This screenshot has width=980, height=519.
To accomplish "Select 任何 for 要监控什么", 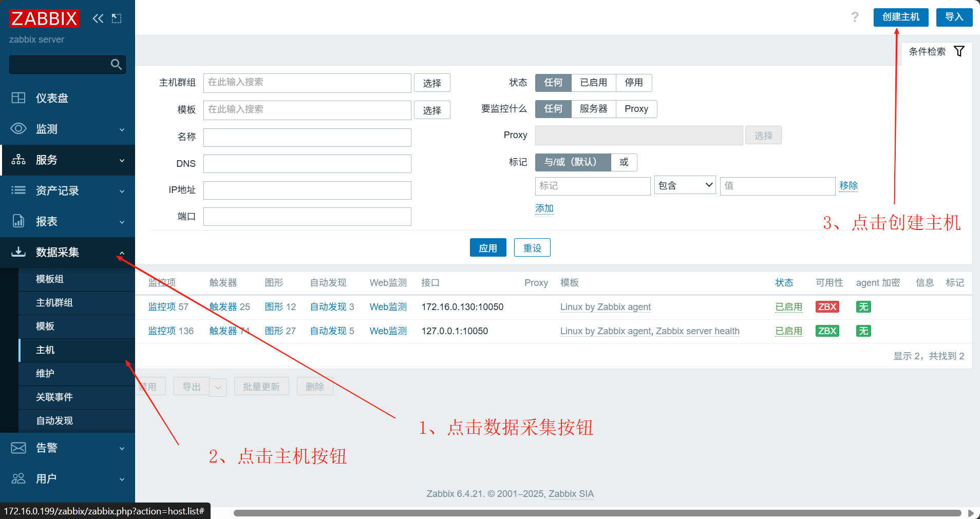I will tap(553, 109).
